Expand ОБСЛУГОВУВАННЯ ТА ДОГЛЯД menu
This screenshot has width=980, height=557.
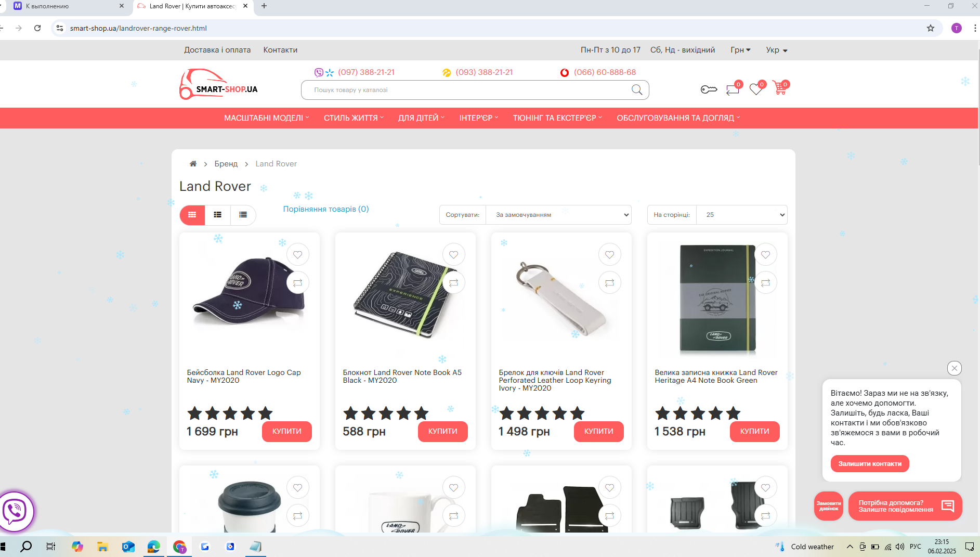[678, 118]
